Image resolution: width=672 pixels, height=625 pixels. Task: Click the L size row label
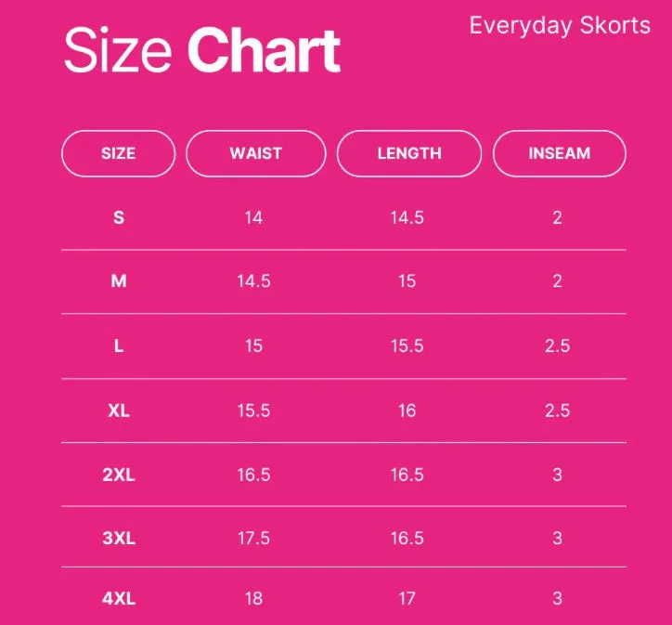[119, 346]
